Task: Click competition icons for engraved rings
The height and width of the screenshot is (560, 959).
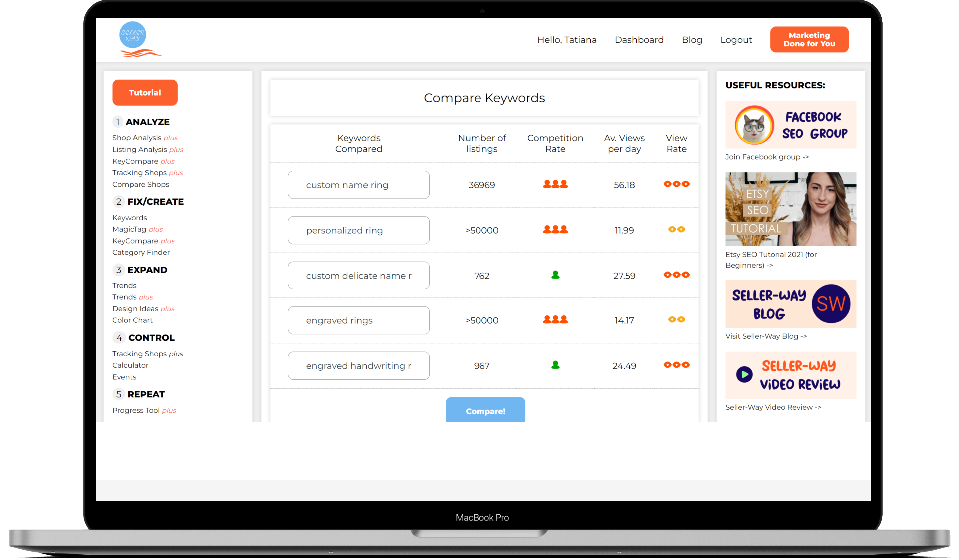Action: click(x=555, y=320)
